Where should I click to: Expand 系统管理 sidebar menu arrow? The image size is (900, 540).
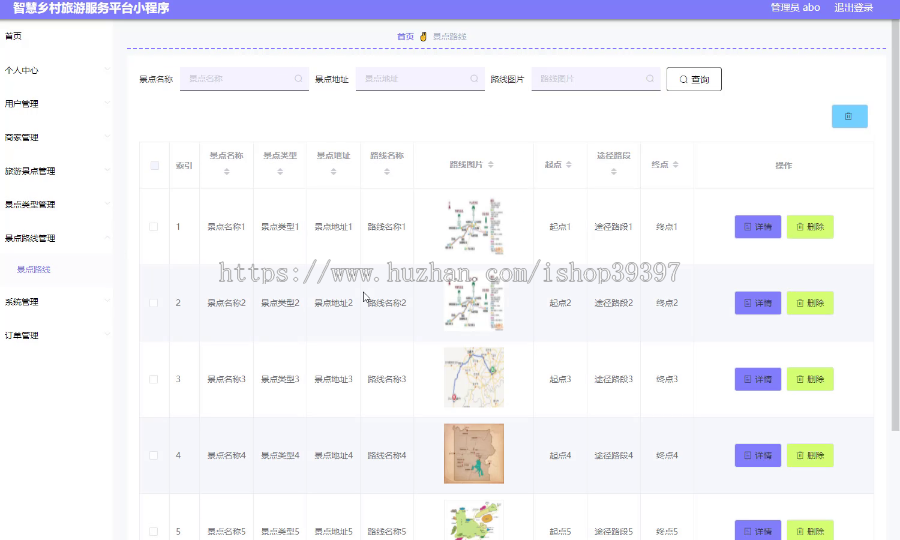click(107, 301)
